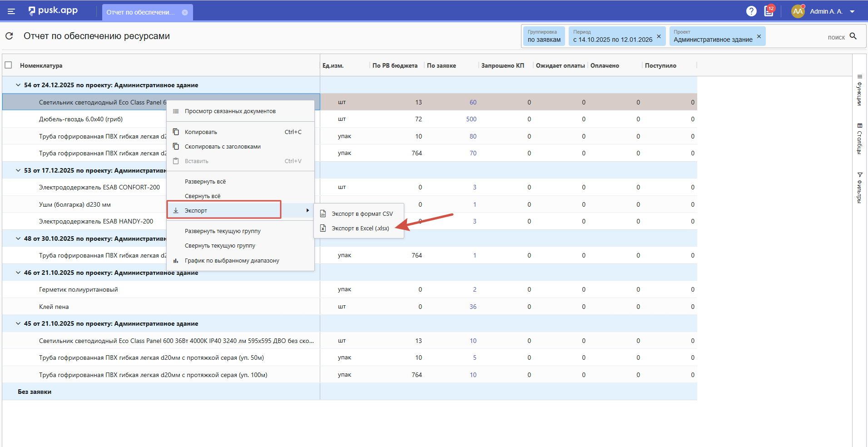Click Просмотр связанных документов

tap(230, 111)
